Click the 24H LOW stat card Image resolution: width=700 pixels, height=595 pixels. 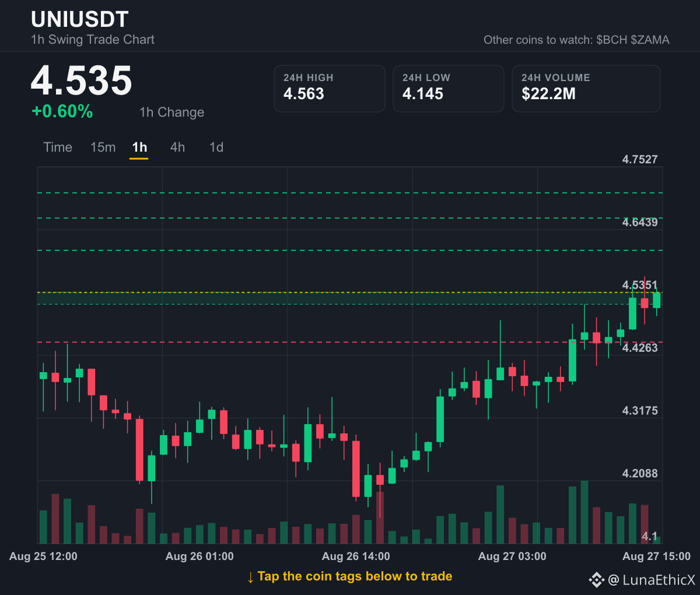449,89
